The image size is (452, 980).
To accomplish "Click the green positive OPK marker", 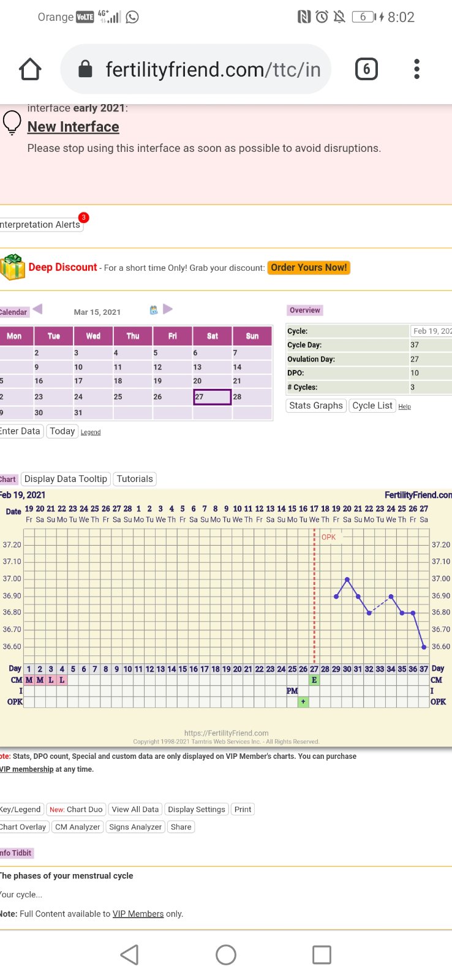I will (x=303, y=702).
